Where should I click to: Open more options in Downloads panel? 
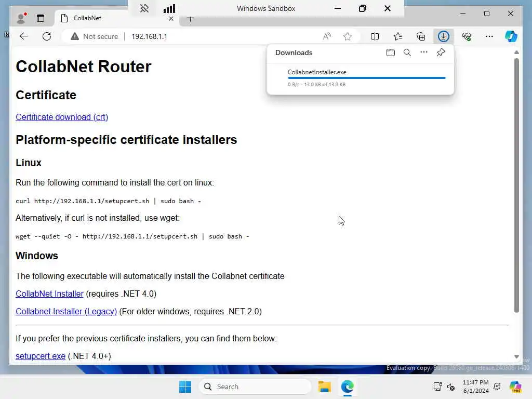pyautogui.click(x=424, y=52)
